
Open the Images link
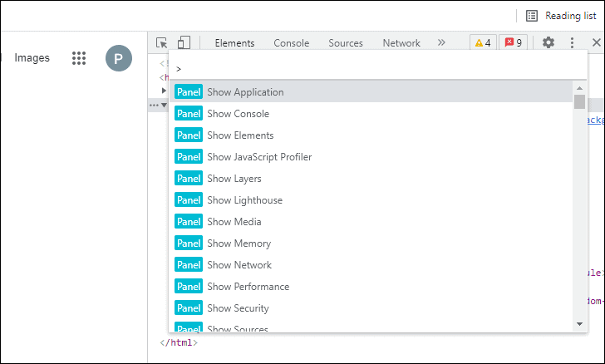(x=32, y=58)
